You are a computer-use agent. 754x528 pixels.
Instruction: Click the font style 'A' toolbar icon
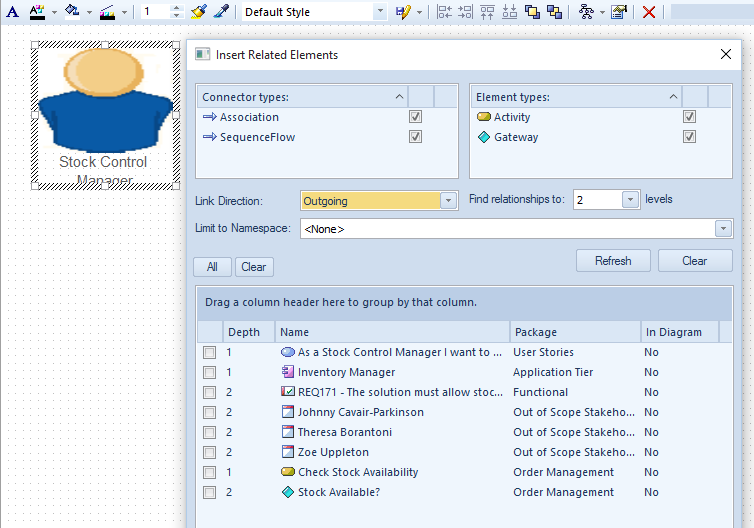pos(13,12)
